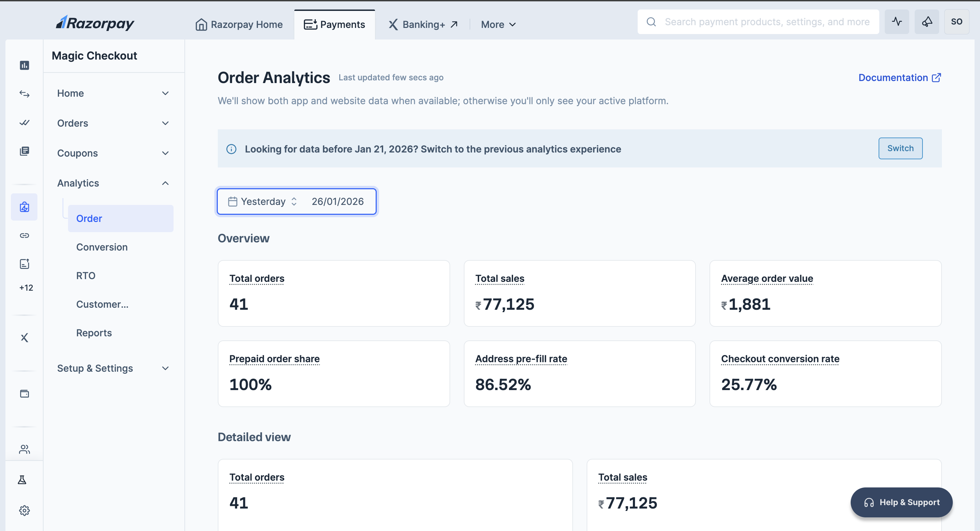The width and height of the screenshot is (980, 531).
Task: Open the wallet icon in the left rail
Action: 24,393
